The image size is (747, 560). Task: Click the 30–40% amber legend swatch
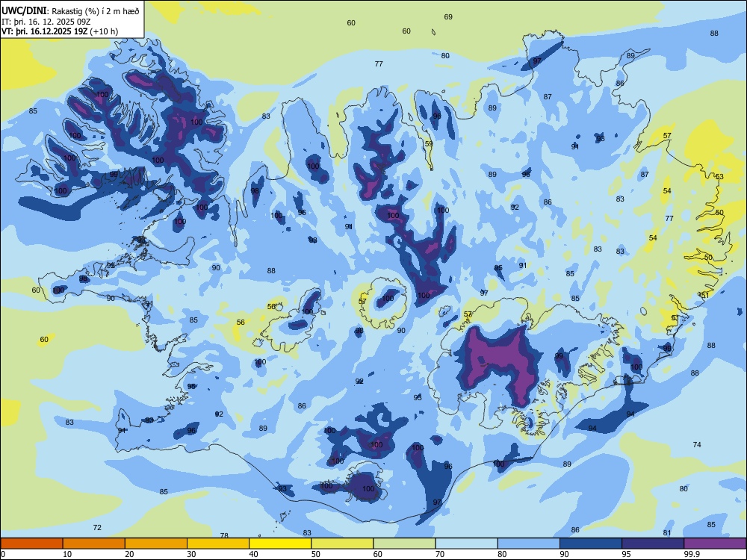click(218, 544)
